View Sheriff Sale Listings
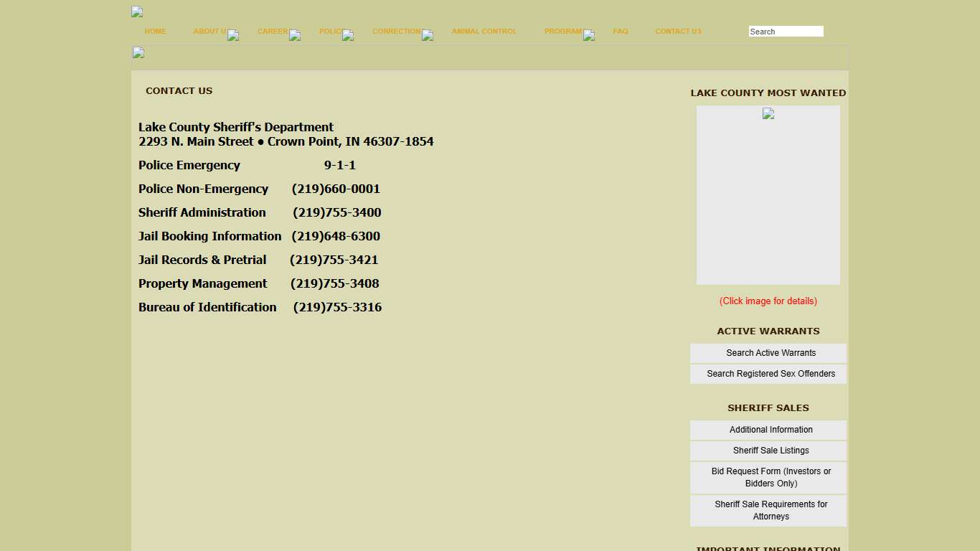The width and height of the screenshot is (980, 551). pyautogui.click(x=771, y=451)
